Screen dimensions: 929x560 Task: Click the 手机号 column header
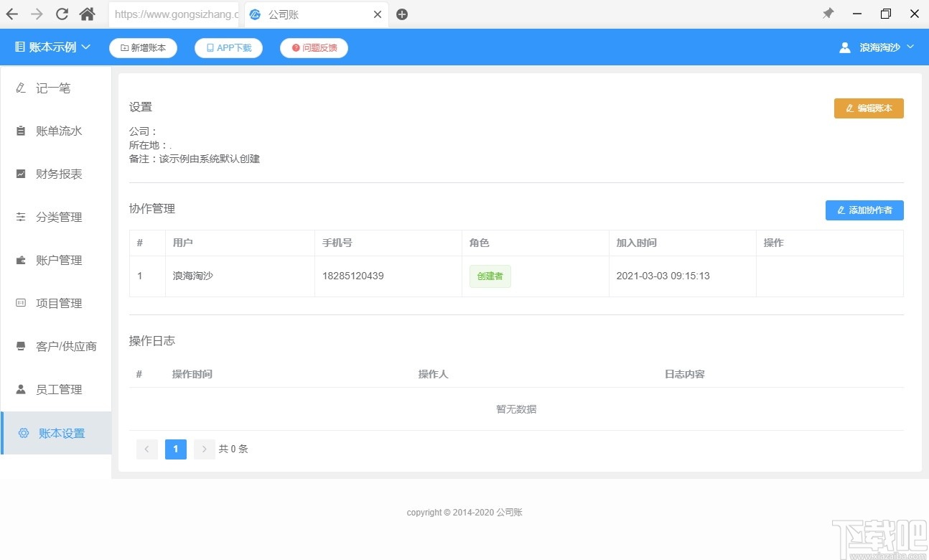(x=337, y=243)
